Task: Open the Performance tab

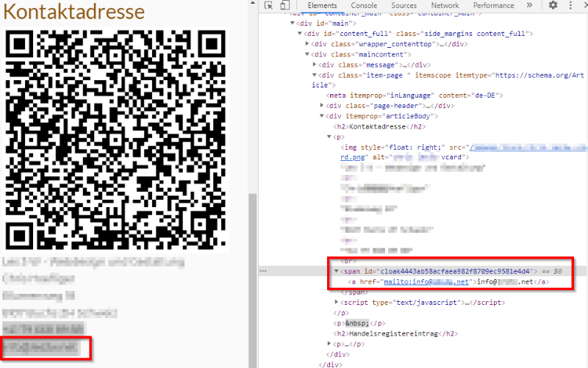Action: [x=493, y=5]
